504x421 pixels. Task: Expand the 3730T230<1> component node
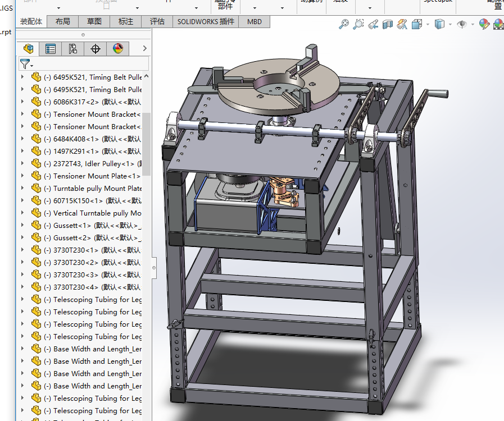point(22,250)
